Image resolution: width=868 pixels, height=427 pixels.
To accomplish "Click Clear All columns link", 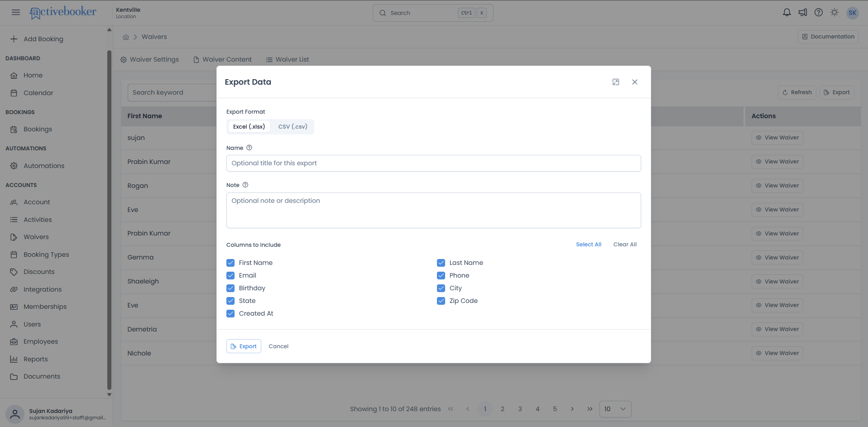I will point(625,245).
